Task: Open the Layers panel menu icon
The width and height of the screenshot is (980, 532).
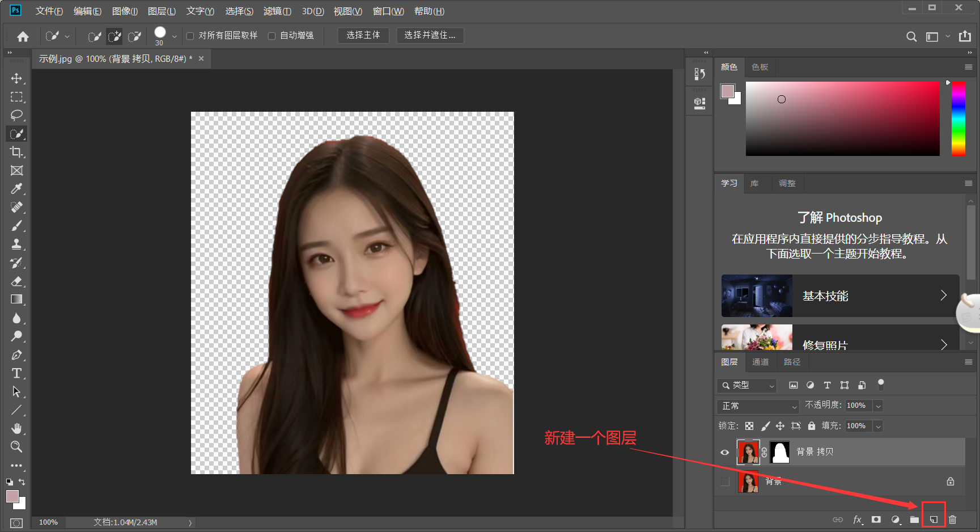Action: tap(968, 362)
